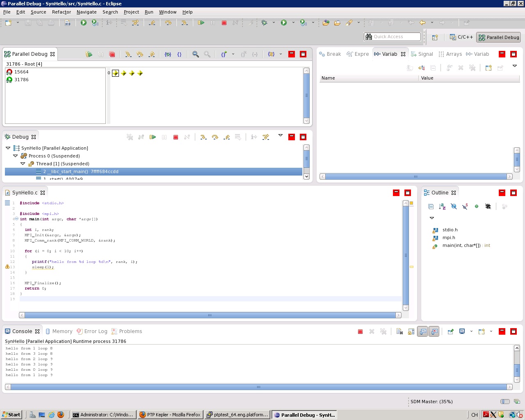Screen dimensions: 525x420
Task: Click the Zoom Out magnifier in Parallel Debug
Action: click(x=207, y=54)
